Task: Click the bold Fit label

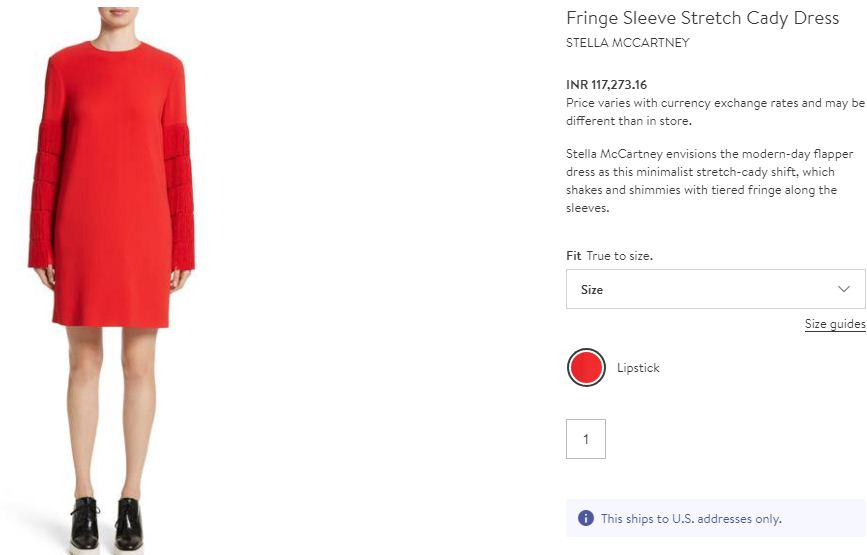Action: pyautogui.click(x=574, y=256)
